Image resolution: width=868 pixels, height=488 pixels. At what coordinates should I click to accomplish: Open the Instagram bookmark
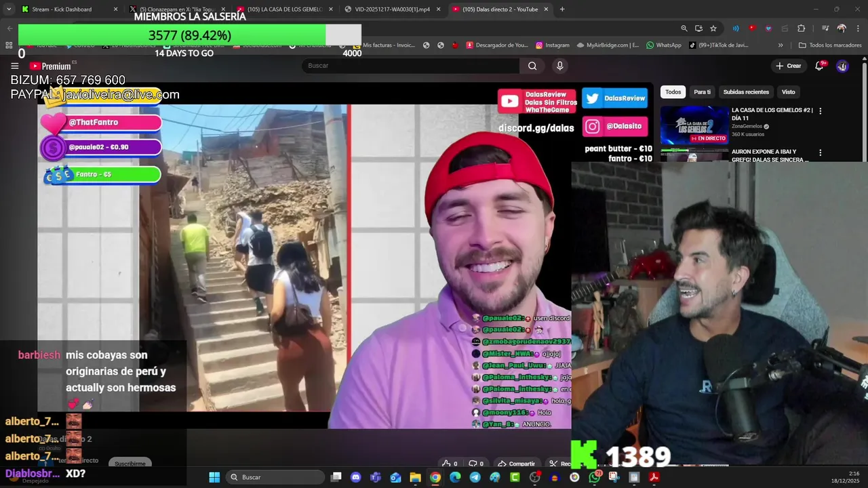pos(553,45)
